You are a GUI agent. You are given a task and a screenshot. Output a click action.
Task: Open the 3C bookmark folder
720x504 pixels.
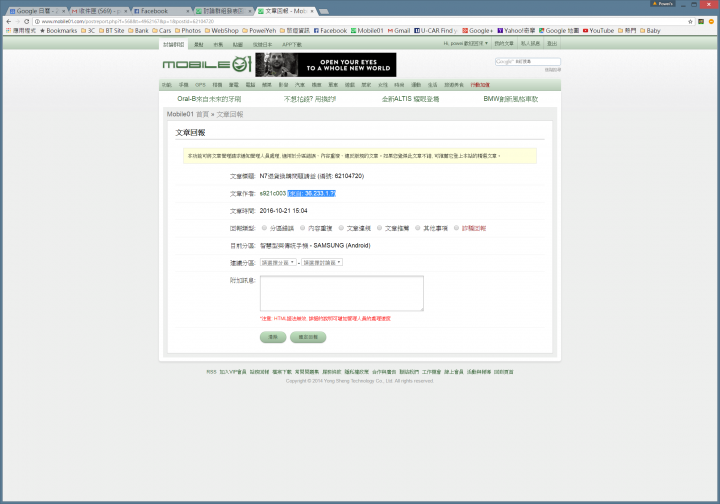click(x=88, y=31)
